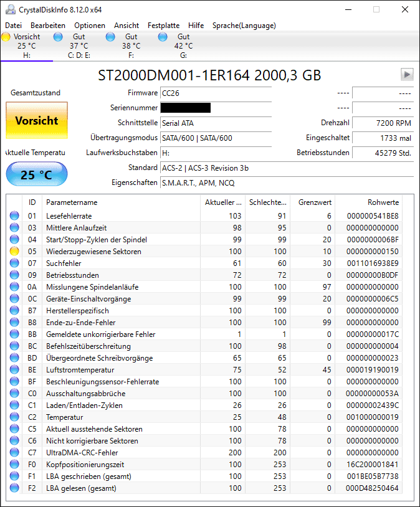Select the Übergeordnete Schreibvorgänge row name
The image size is (420, 507).
(x=99, y=358)
